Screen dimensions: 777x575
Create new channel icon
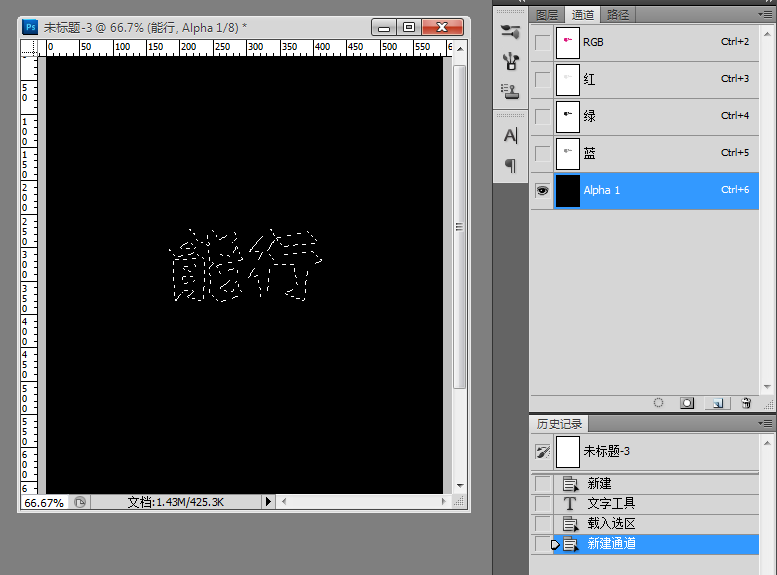coord(718,403)
